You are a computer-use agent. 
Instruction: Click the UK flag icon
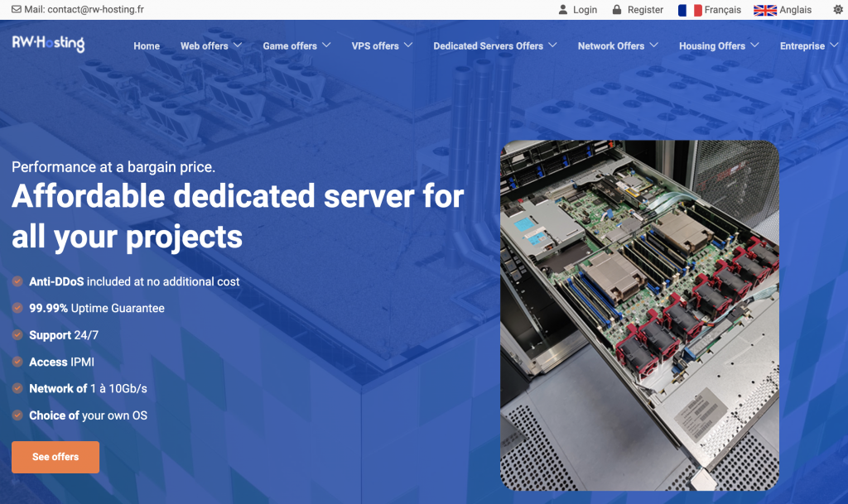[x=765, y=10]
